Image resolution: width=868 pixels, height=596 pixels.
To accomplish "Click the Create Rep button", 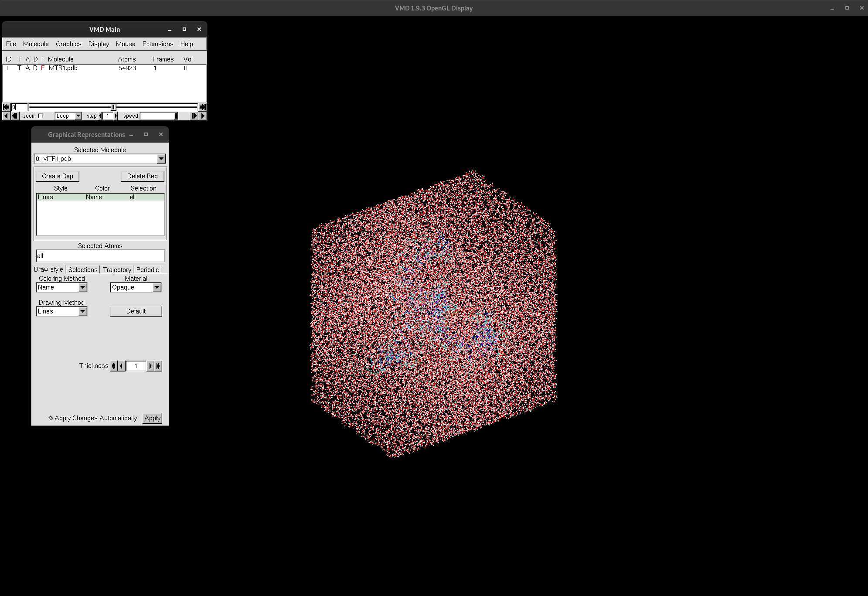I will pos(58,176).
